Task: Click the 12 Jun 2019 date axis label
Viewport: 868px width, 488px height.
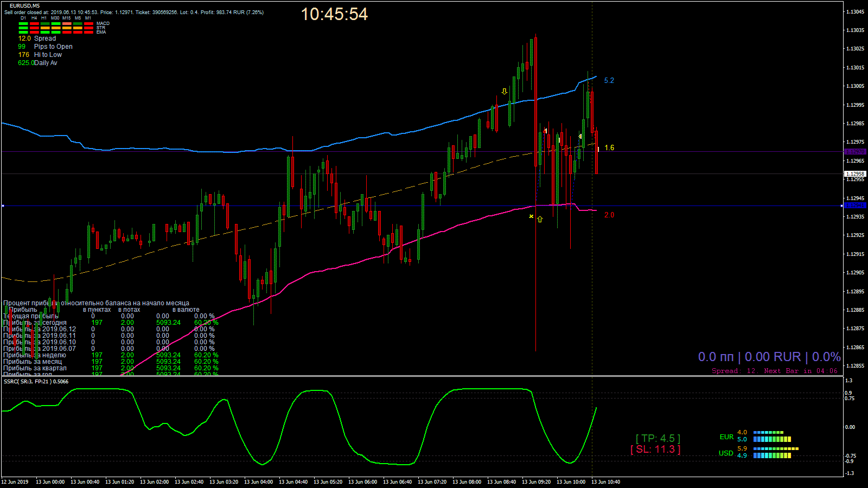Action: click(x=15, y=481)
